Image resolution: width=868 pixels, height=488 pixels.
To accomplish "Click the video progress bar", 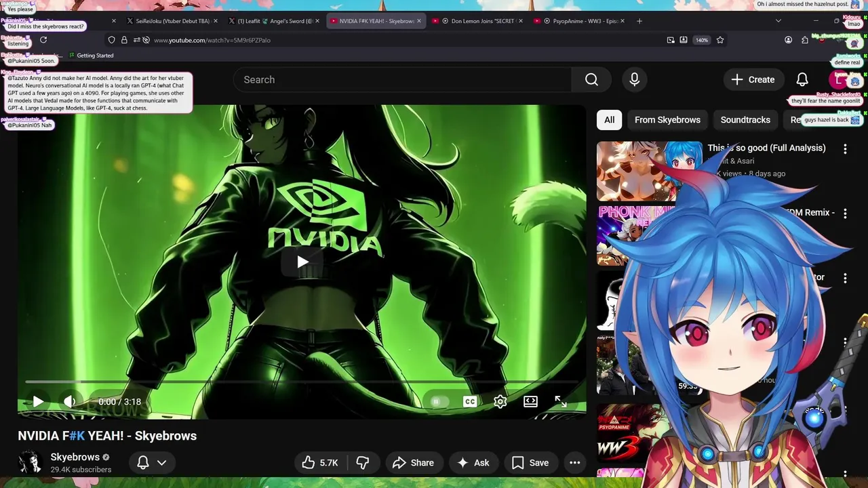I will tap(302, 382).
